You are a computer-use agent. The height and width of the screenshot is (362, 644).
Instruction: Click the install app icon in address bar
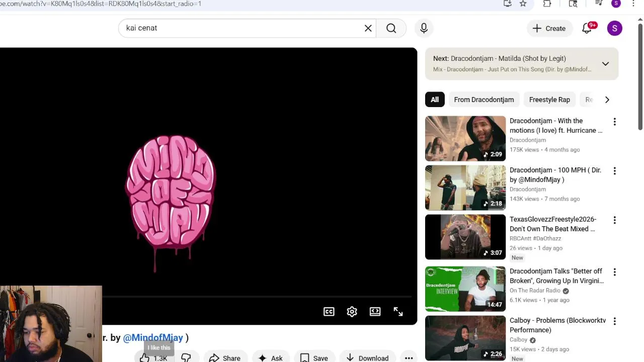coord(508,4)
